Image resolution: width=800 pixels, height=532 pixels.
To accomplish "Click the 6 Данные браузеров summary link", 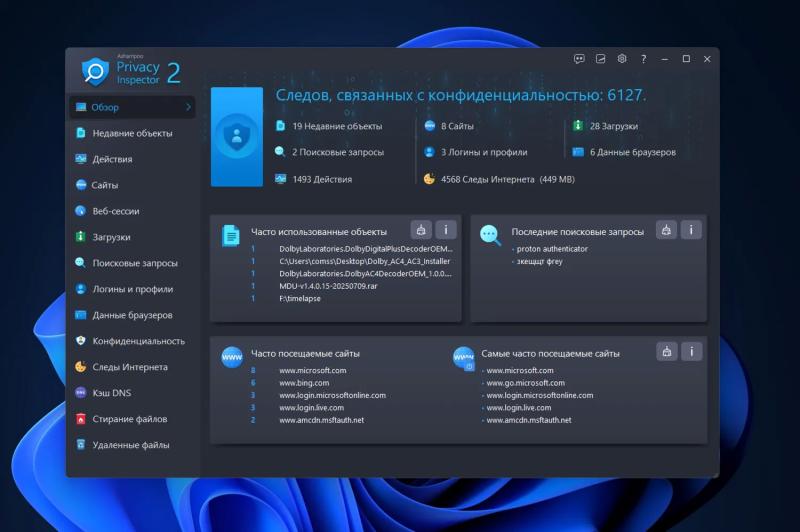I will (633, 152).
